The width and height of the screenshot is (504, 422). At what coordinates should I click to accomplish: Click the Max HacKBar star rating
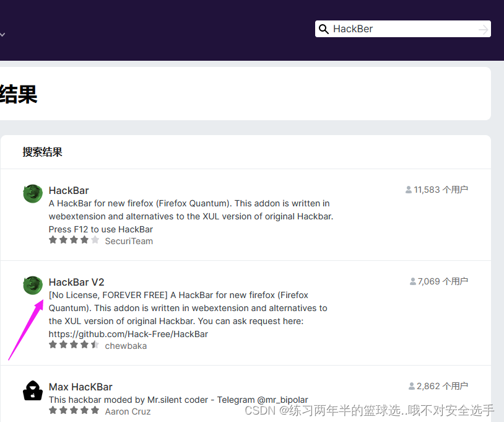[74, 410]
